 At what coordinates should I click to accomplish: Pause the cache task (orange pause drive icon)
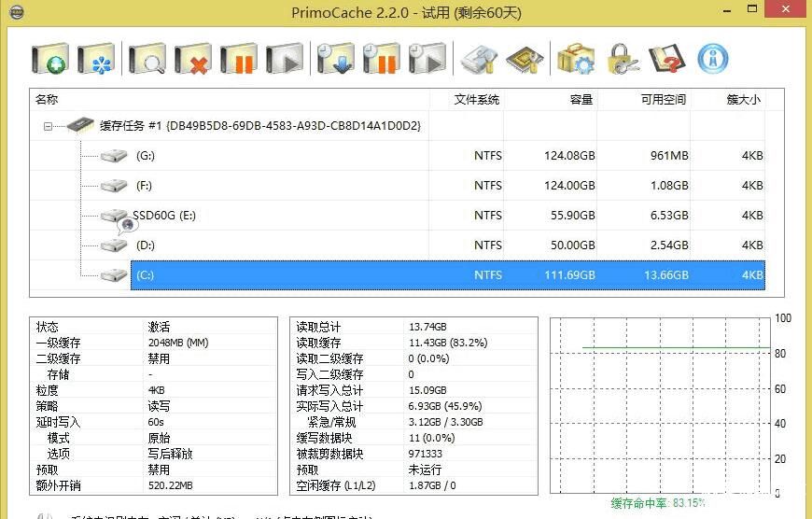[239, 59]
